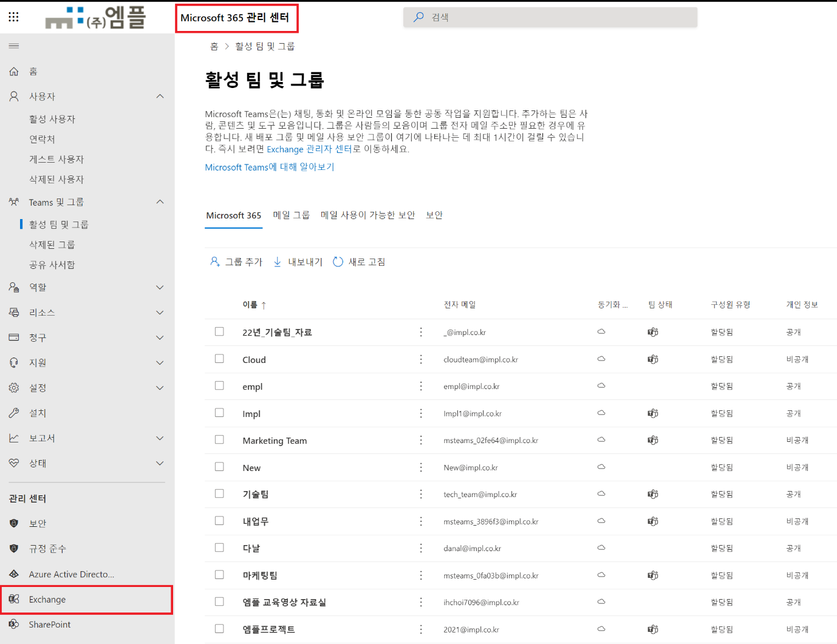Viewport: 837px width, 644px height.
Task: Switch to the 보안 groups tab
Action: (434, 215)
